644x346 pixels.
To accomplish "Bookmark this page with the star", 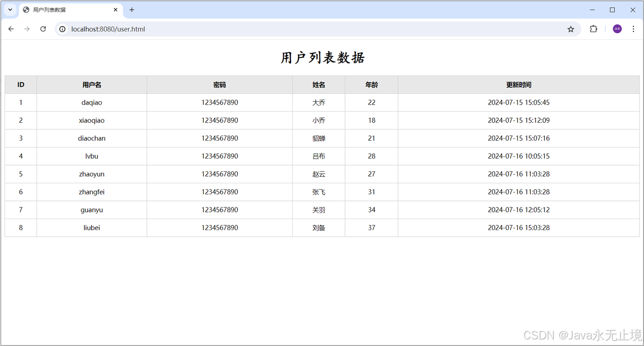I will tap(571, 29).
